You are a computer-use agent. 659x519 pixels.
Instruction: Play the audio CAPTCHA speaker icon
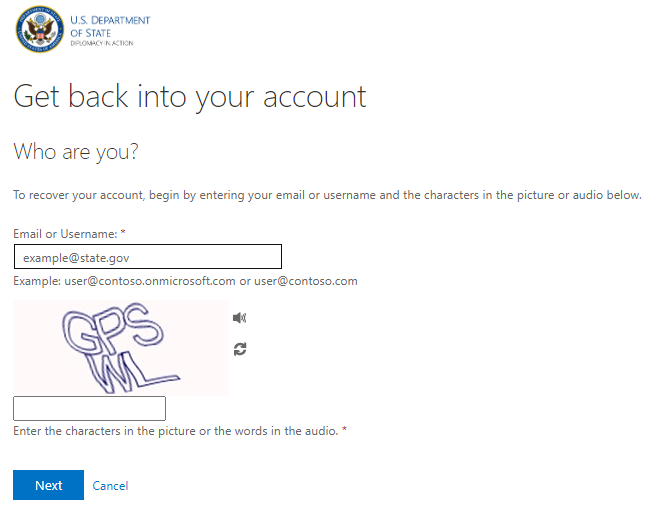240,318
